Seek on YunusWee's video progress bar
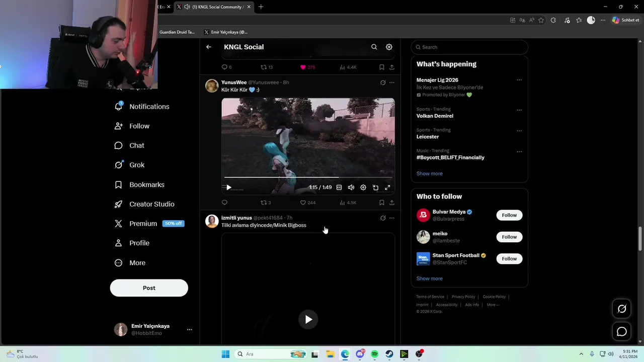Screen dimensions: 644x362 [x=308, y=177]
